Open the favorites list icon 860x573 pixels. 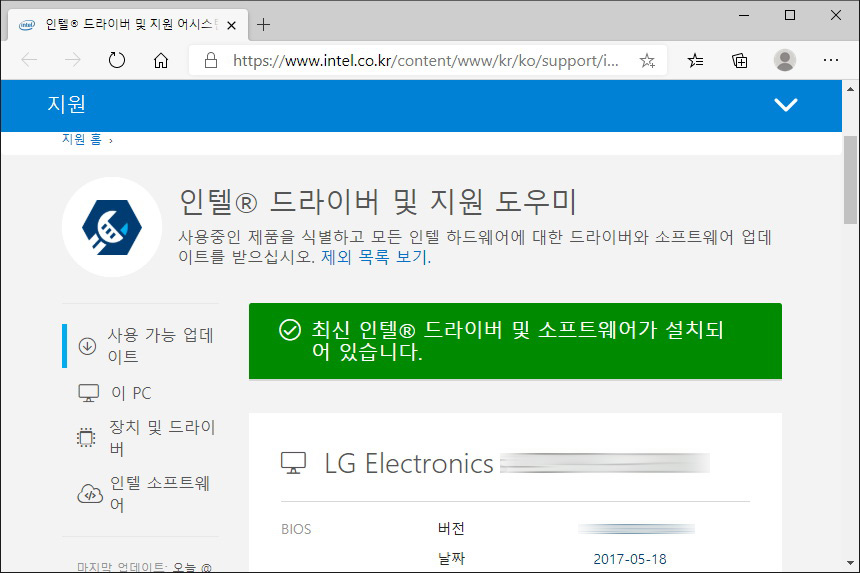pyautogui.click(x=695, y=60)
